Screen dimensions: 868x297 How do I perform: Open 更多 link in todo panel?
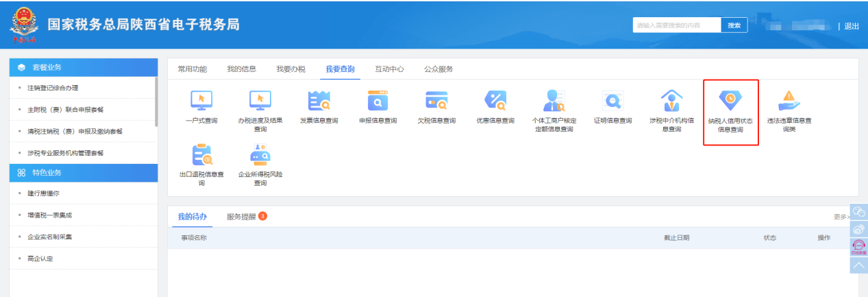pos(841,217)
